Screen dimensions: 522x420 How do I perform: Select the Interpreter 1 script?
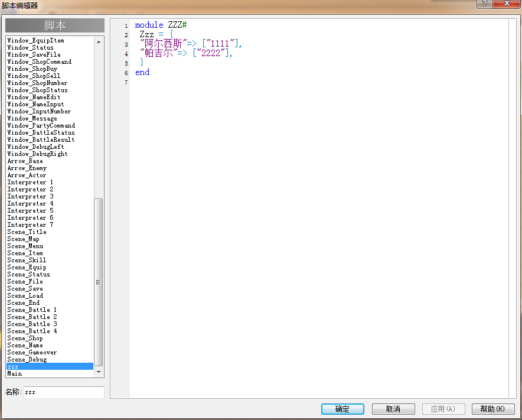(50, 182)
